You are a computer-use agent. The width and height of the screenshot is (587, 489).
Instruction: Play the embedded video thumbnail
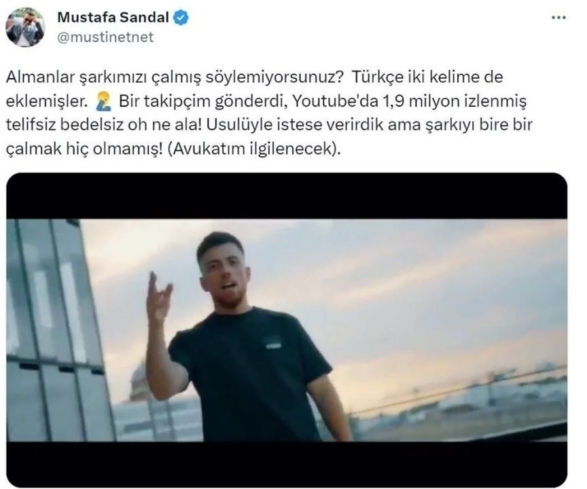click(x=287, y=329)
